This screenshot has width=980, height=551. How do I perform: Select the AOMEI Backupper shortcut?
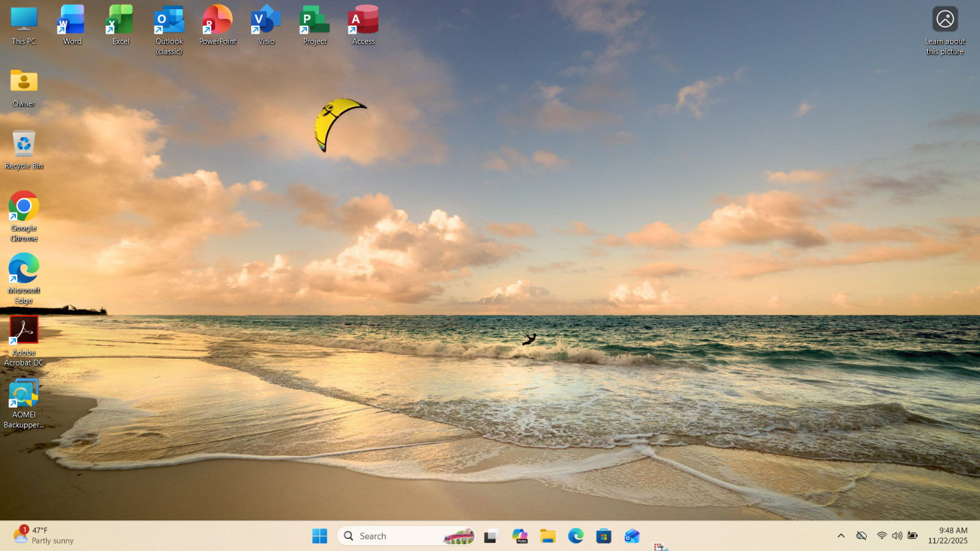24,404
